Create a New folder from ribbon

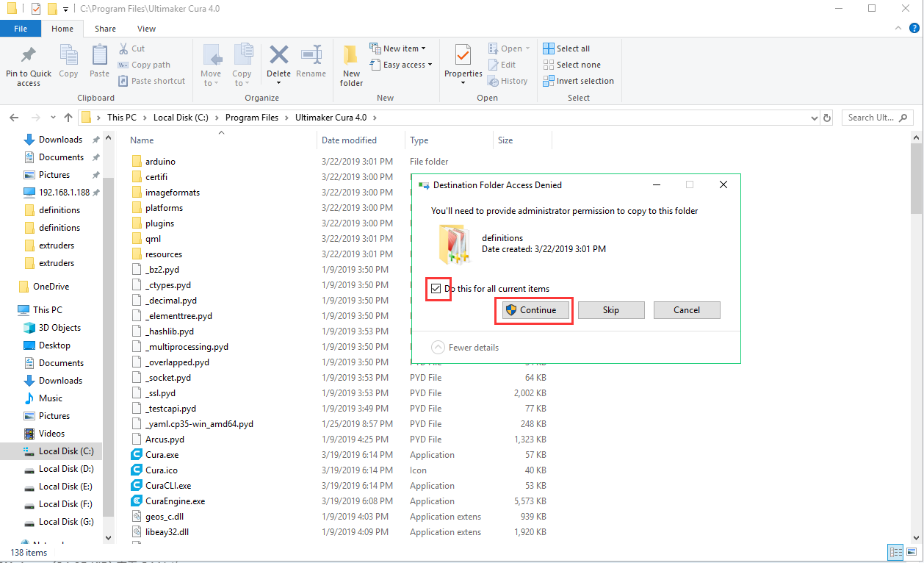351,64
